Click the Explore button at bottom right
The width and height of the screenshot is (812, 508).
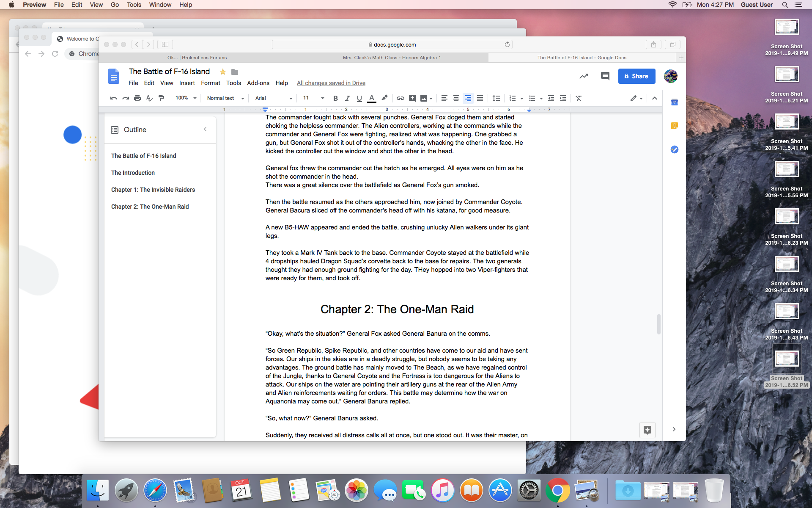click(647, 430)
